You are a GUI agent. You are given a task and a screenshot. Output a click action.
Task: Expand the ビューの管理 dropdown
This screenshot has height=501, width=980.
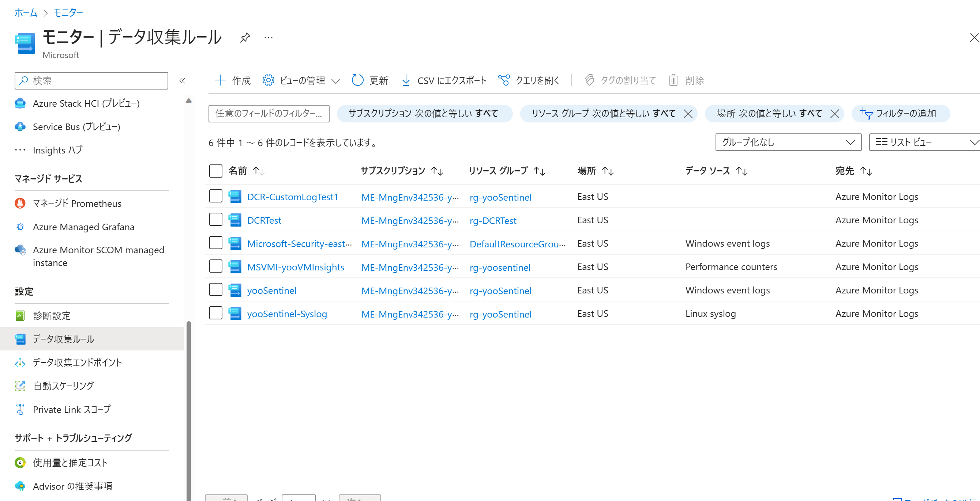pyautogui.click(x=335, y=81)
